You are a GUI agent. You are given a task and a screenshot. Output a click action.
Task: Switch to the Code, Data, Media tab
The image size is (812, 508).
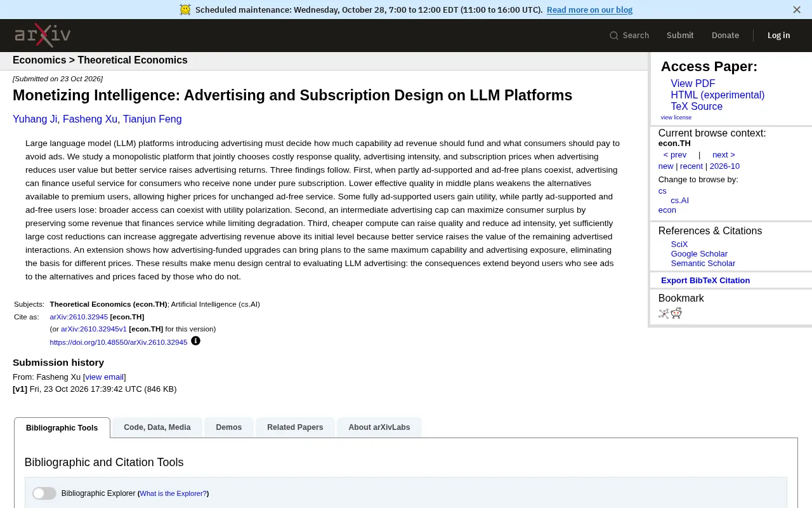coord(157,427)
